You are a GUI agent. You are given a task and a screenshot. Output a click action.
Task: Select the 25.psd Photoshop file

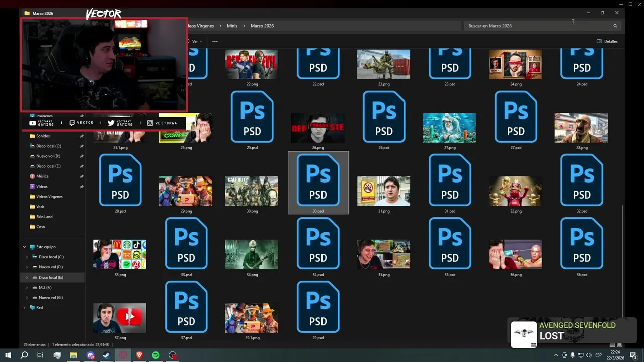252,117
